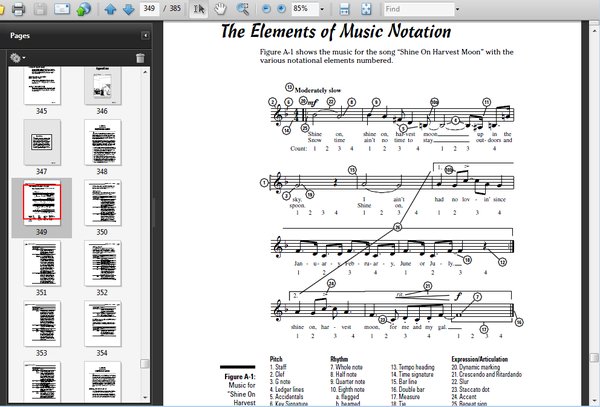This screenshot has width=600, height=407.
Task: Click the document scrollbar up arrow
Action: tap(594, 30)
